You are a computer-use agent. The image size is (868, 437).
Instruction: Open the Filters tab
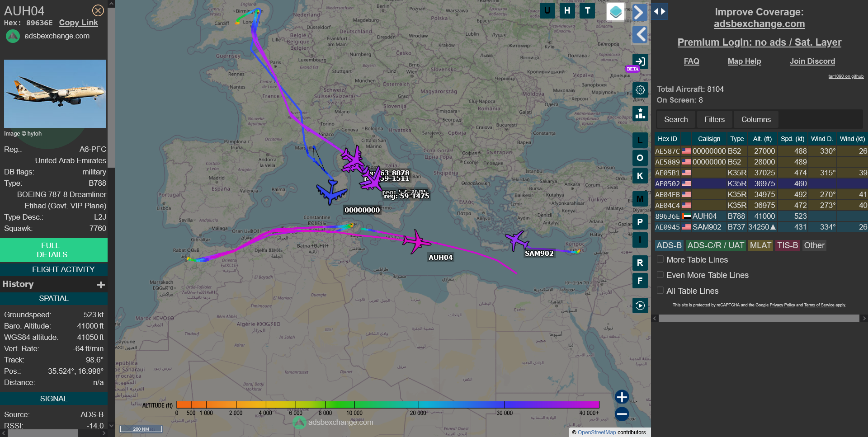(x=714, y=119)
